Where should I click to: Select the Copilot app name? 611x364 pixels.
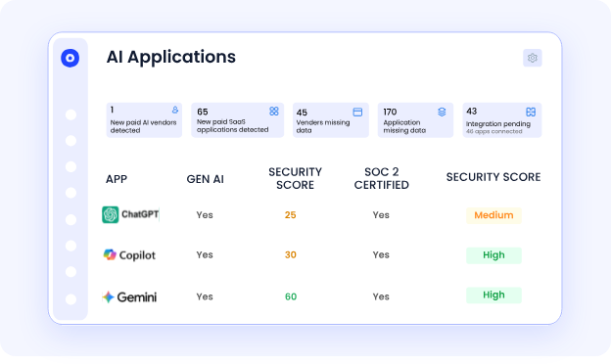[x=137, y=255]
